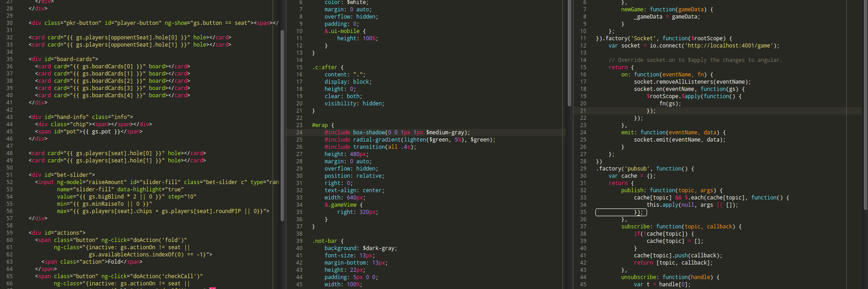Click the emit: function(eventName, data) line
Image resolution: width=868 pixels, height=289 pixels.
[673, 133]
